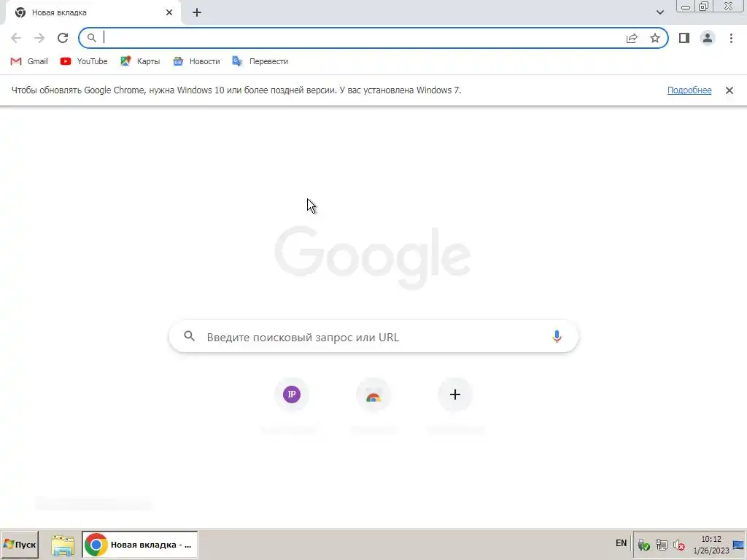The height and width of the screenshot is (560, 747).
Task: Click the muted volume tray icon
Action: pyautogui.click(x=679, y=545)
